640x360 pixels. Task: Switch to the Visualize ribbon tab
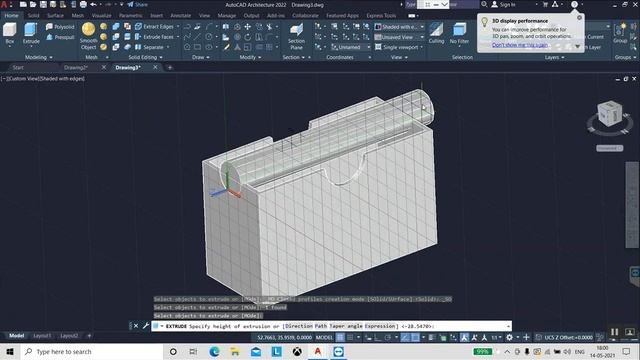pos(101,16)
